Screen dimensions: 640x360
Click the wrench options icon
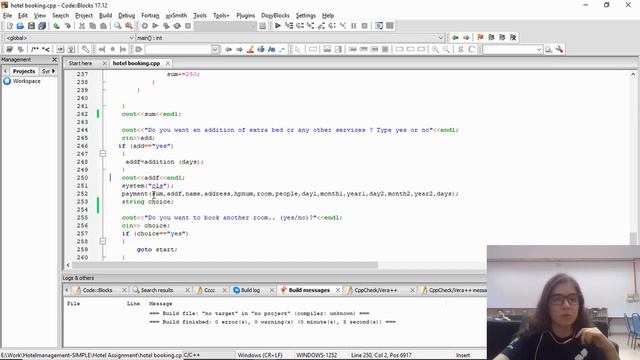click(559, 49)
